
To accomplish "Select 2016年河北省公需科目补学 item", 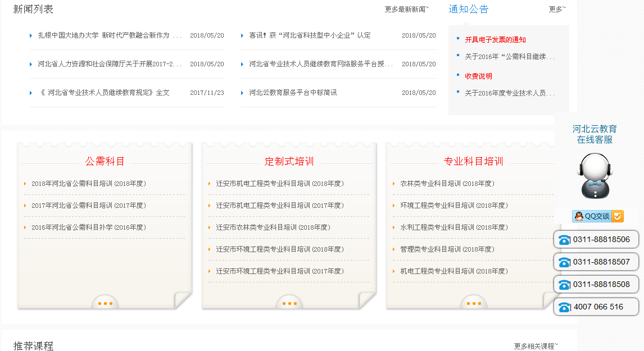I will (88, 227).
